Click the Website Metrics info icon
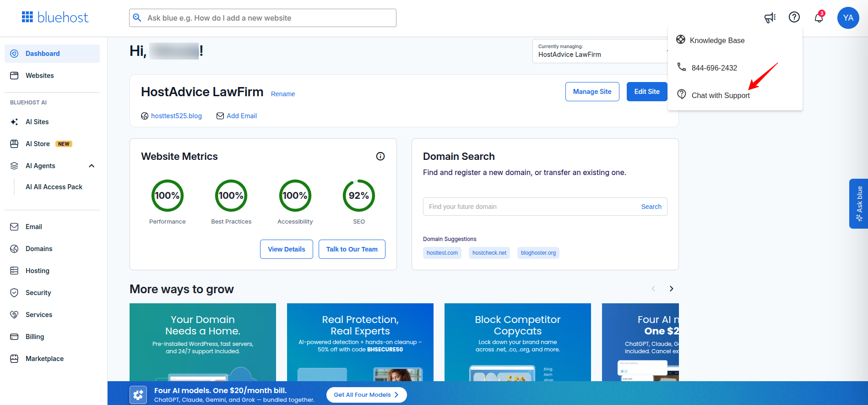Image resolution: width=868 pixels, height=405 pixels. [x=380, y=156]
